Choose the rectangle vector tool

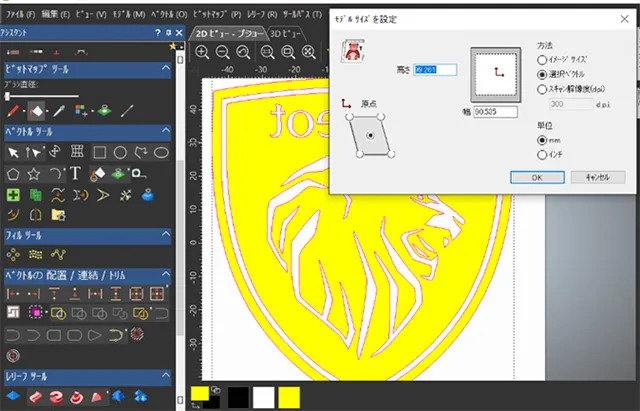coord(101,152)
